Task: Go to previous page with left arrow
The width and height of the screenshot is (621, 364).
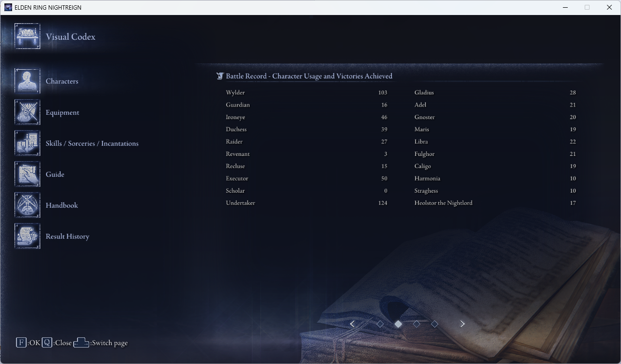Action: tap(352, 324)
